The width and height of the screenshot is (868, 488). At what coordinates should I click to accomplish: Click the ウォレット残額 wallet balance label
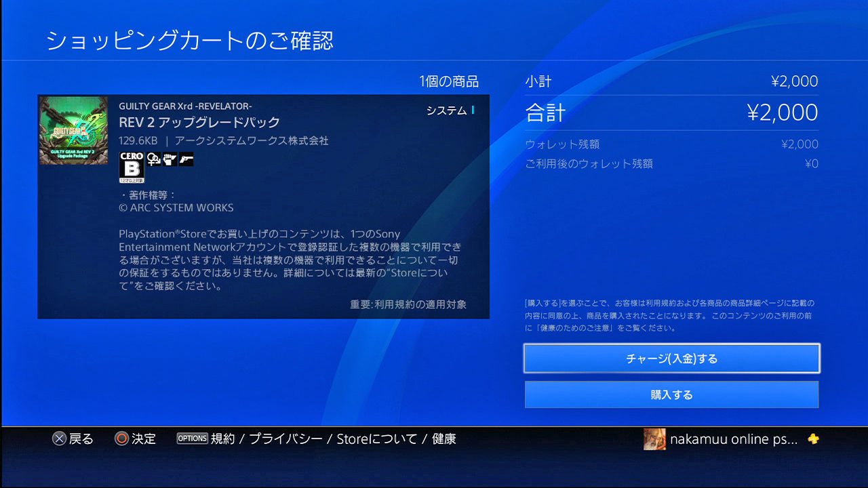pyautogui.click(x=562, y=144)
